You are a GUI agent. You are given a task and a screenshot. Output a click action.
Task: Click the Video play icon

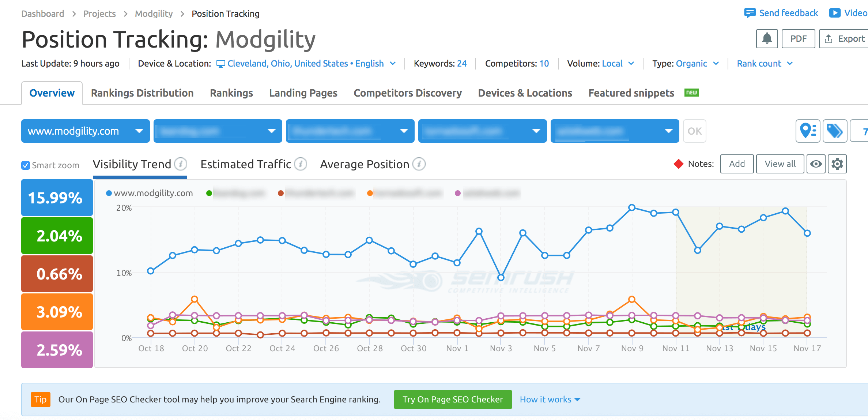tap(834, 13)
